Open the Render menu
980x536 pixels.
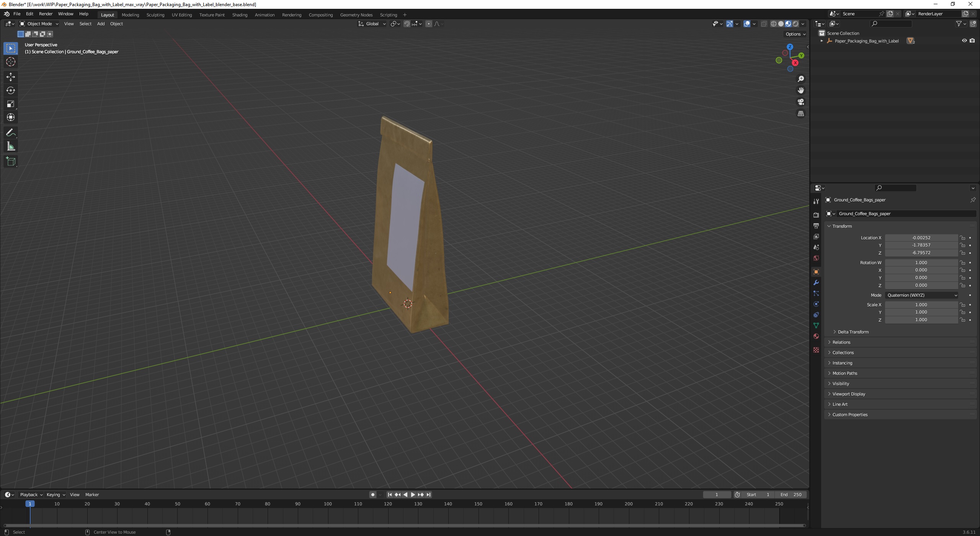46,14
